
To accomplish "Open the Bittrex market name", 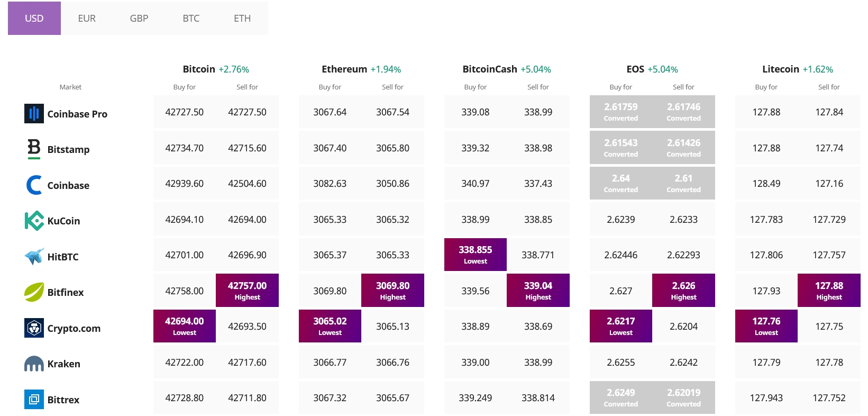I will point(63,400).
